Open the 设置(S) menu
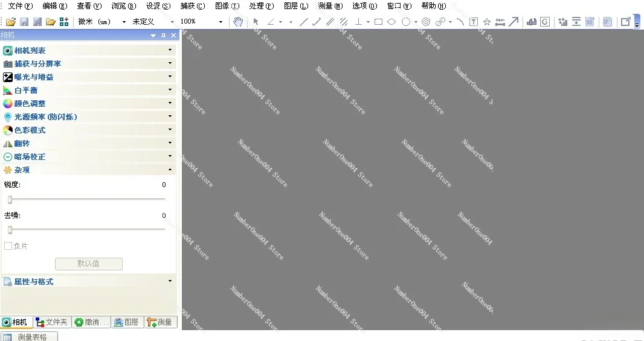The image size is (644, 341). [x=158, y=6]
